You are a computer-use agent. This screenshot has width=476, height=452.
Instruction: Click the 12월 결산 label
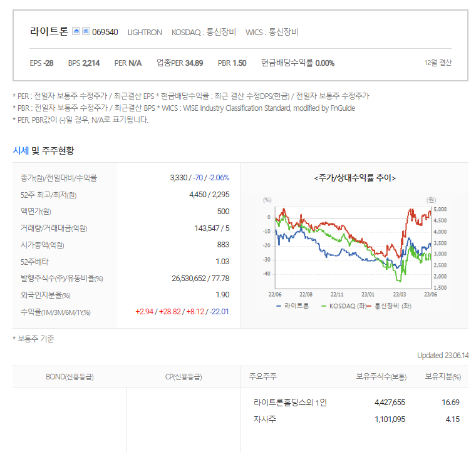tap(438, 63)
